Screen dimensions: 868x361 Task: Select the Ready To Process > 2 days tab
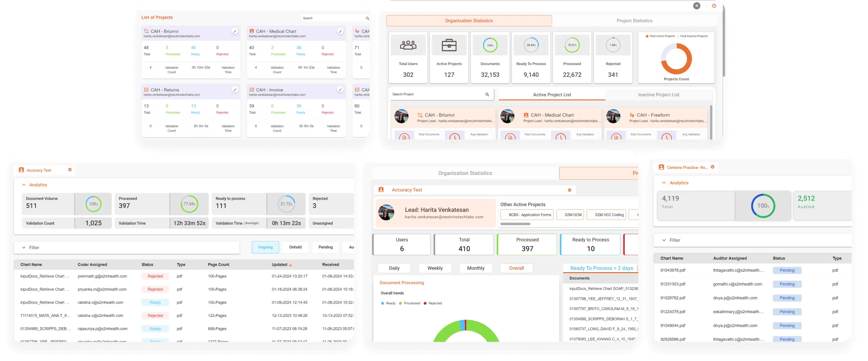(x=601, y=268)
